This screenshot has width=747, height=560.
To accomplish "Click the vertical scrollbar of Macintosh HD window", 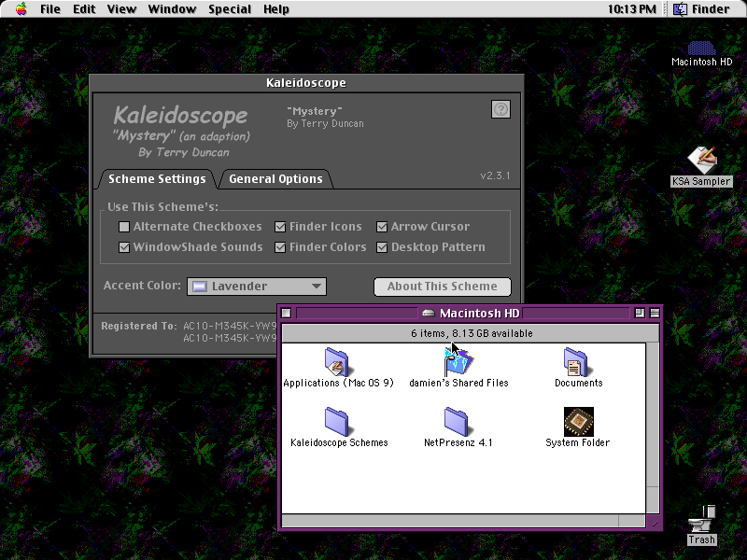I will point(653,428).
